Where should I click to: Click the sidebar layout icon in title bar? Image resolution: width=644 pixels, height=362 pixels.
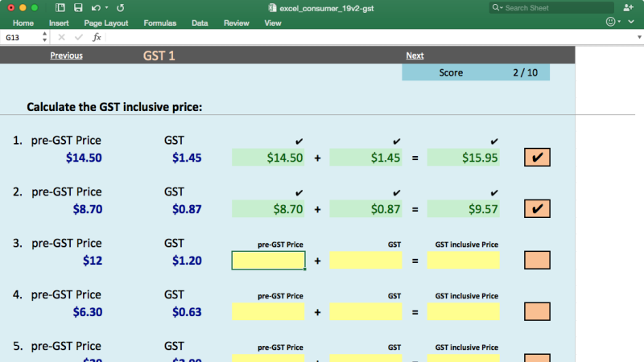click(60, 8)
